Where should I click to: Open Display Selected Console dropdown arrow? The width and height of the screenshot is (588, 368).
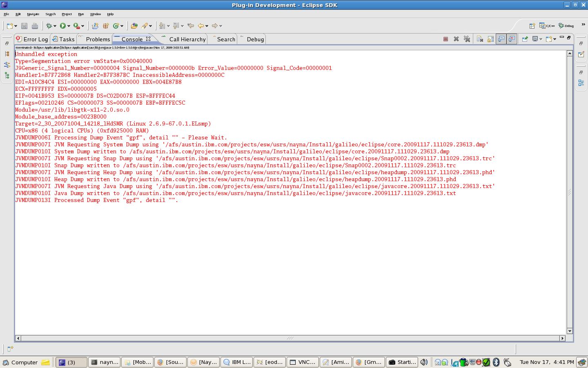pyautogui.click(x=541, y=39)
